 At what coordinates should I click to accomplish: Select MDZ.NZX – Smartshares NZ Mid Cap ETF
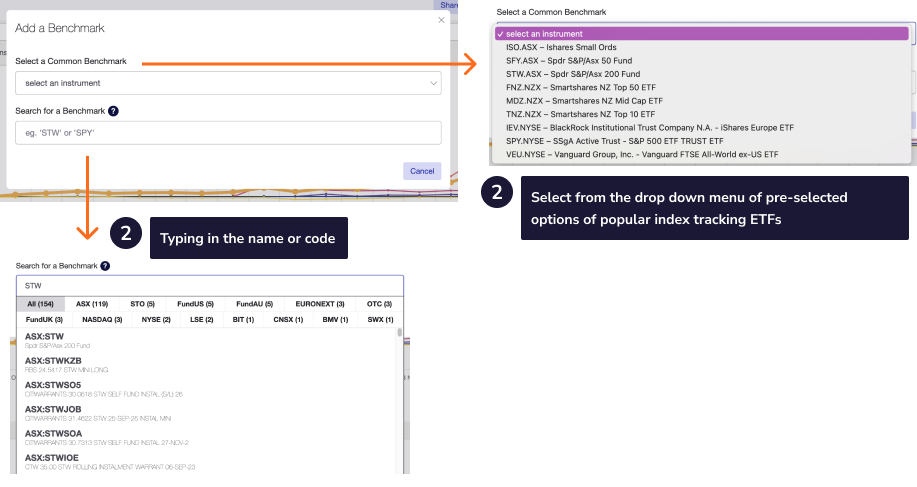coord(701,101)
